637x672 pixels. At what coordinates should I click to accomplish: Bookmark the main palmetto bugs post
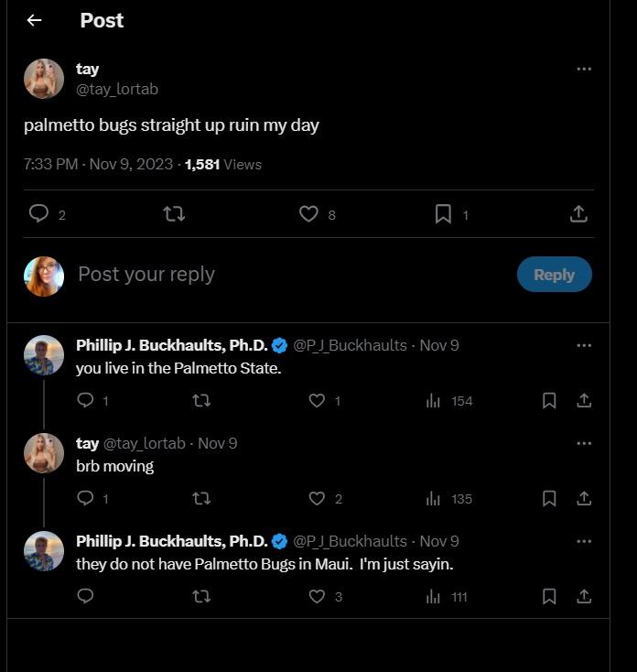(x=443, y=214)
